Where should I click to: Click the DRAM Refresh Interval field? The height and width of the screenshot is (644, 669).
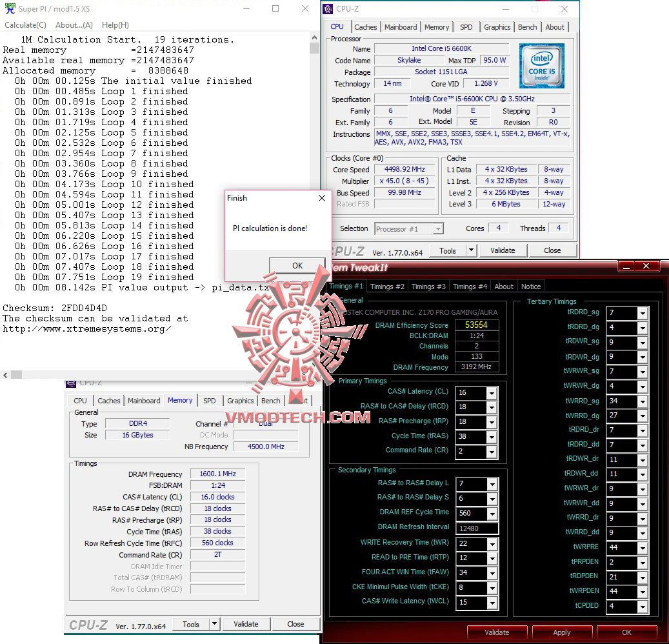pos(477,528)
